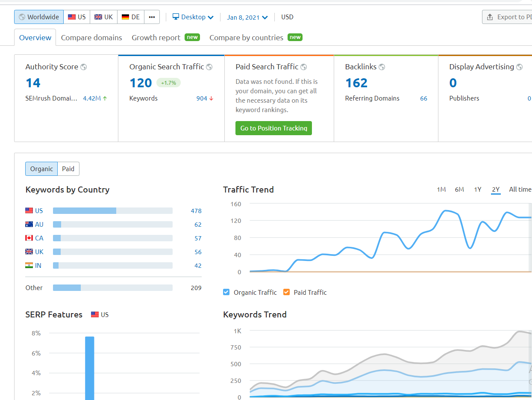Select the Worldwide database
This screenshot has height=400, width=532.
[39, 17]
